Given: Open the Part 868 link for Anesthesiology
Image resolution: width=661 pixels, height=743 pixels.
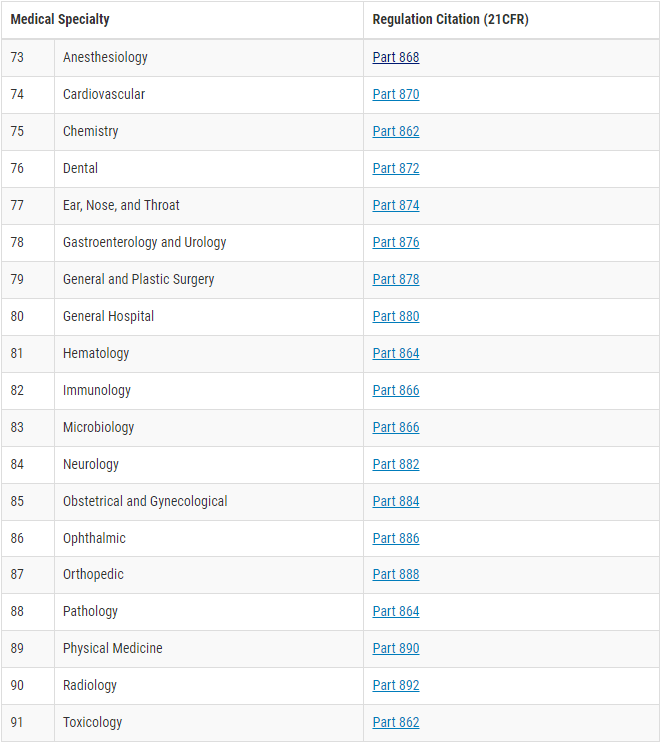Looking at the screenshot, I should click(396, 57).
